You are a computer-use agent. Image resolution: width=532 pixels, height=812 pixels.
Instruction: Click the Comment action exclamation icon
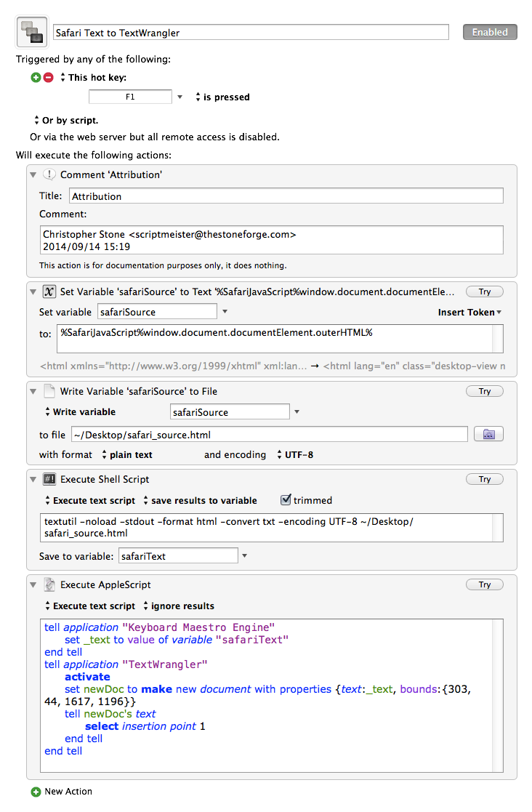(49, 174)
